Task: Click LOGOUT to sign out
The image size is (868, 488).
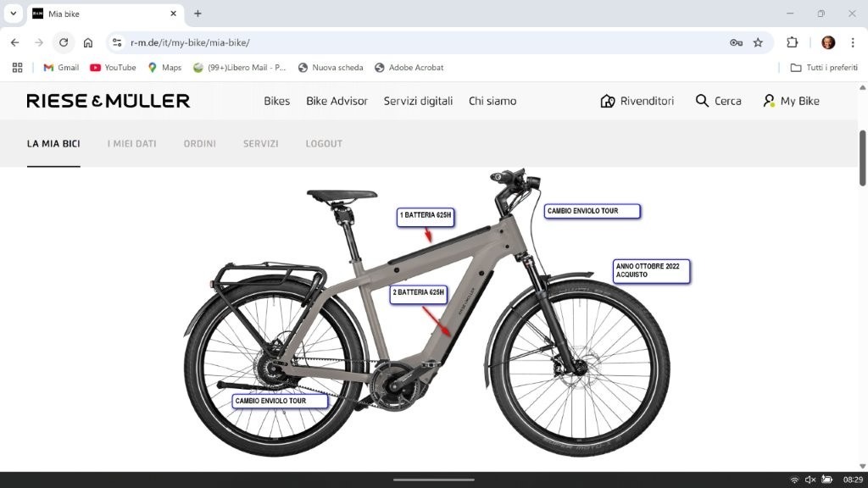Action: pyautogui.click(x=324, y=144)
